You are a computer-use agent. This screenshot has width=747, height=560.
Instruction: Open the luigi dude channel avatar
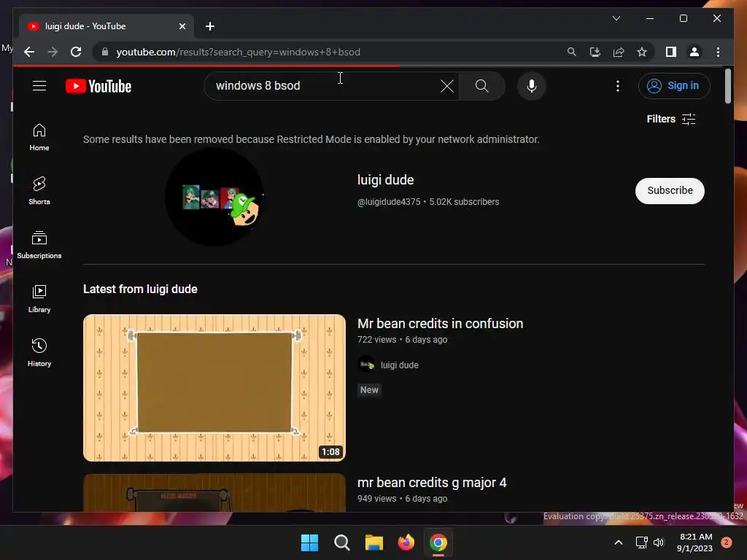(x=214, y=197)
